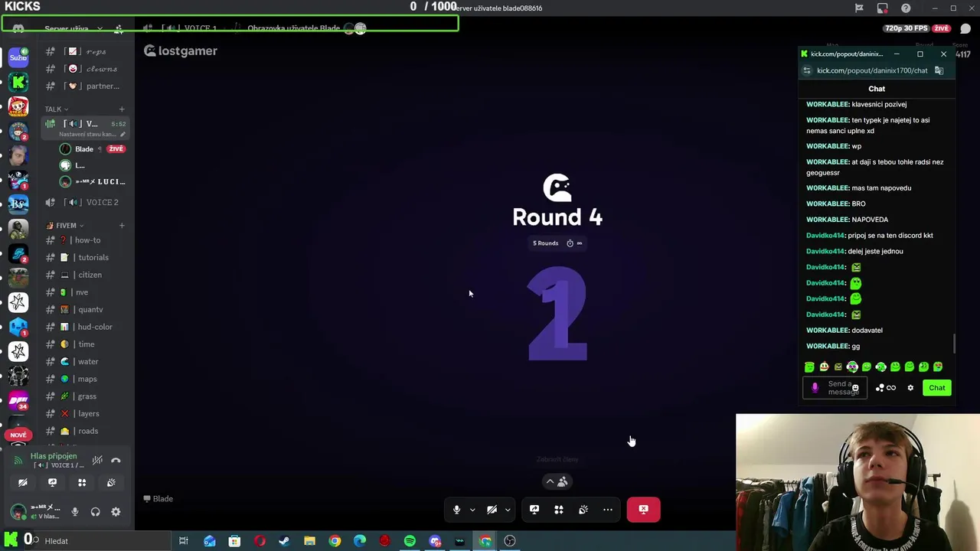Open the clowns text channel
Screen dimensions: 980x551
(84, 69)
